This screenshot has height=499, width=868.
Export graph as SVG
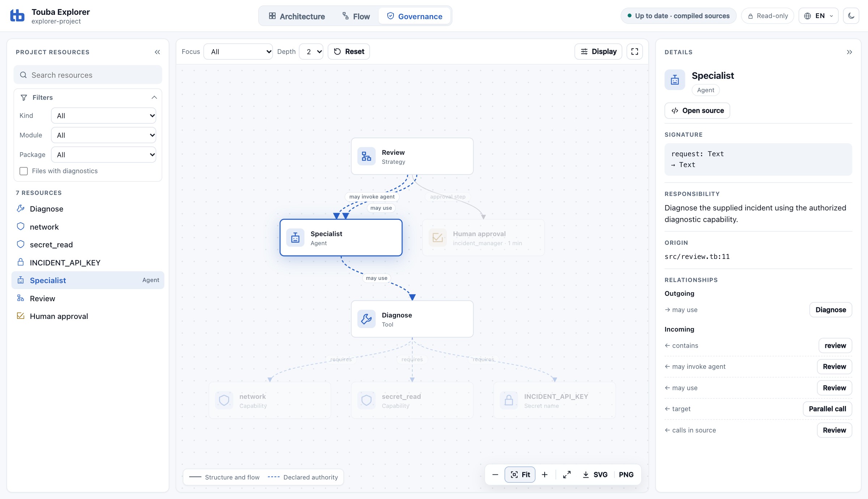point(595,474)
